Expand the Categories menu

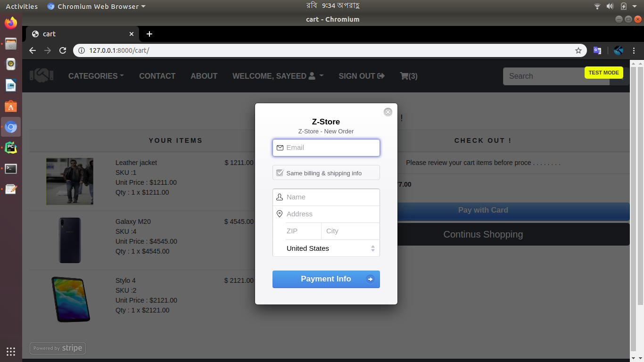pyautogui.click(x=96, y=76)
